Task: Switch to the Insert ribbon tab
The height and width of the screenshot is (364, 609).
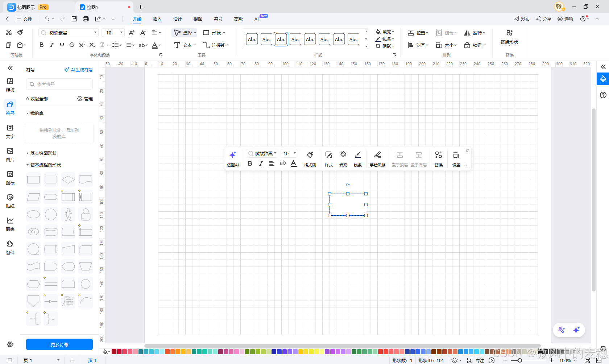Action: tap(157, 19)
